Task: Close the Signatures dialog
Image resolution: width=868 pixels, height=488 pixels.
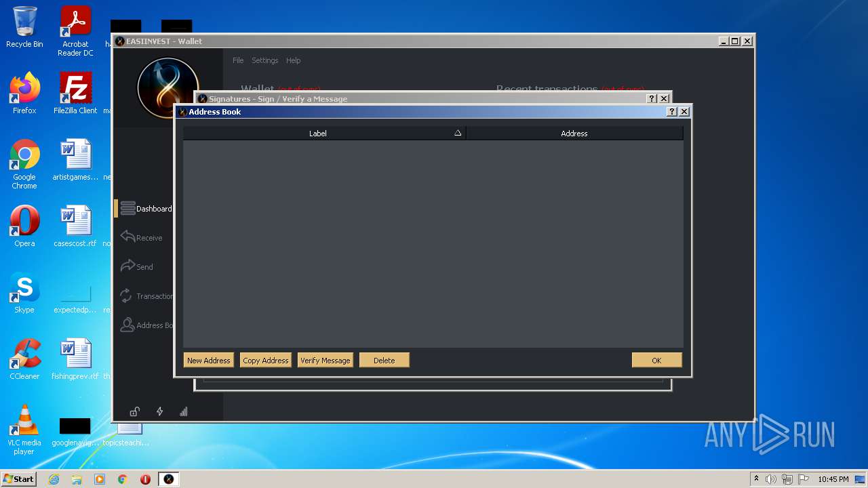Action: (664, 99)
